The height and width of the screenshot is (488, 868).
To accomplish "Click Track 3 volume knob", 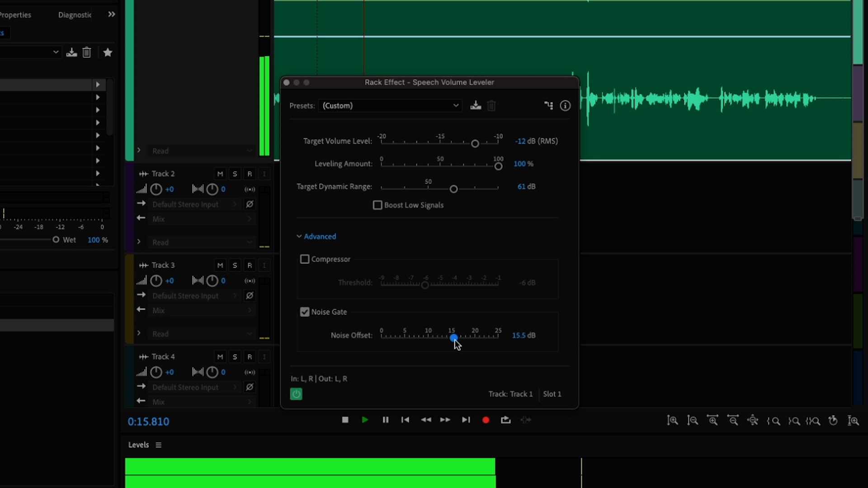I will (156, 281).
